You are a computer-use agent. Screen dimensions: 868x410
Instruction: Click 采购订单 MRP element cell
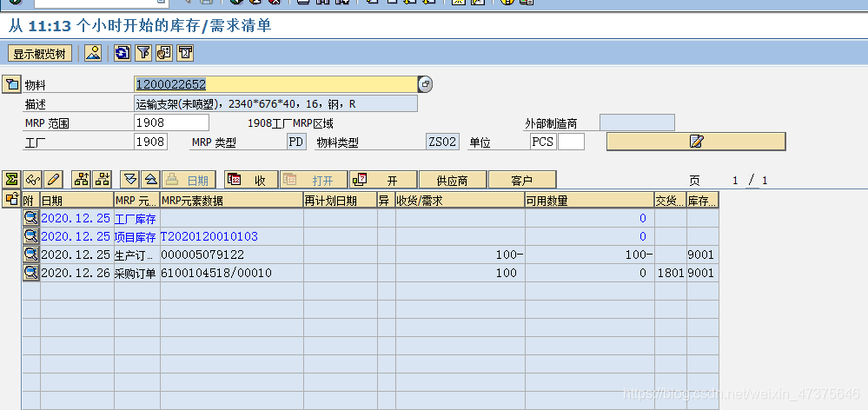(137, 273)
